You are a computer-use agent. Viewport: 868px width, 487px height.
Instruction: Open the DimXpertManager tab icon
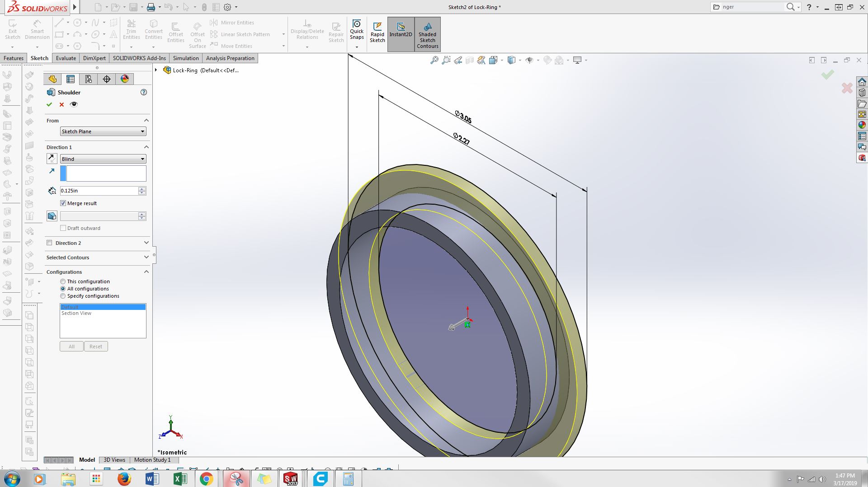tap(107, 79)
